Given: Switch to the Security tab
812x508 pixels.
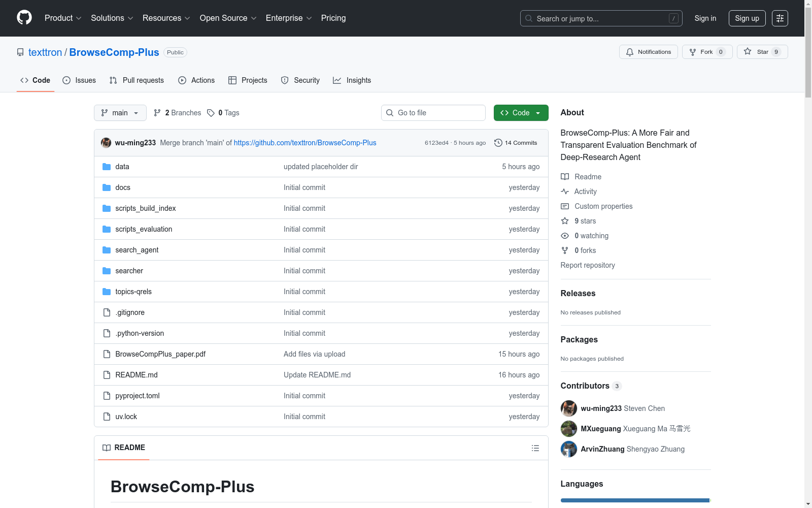Looking at the screenshot, I should tap(300, 80).
